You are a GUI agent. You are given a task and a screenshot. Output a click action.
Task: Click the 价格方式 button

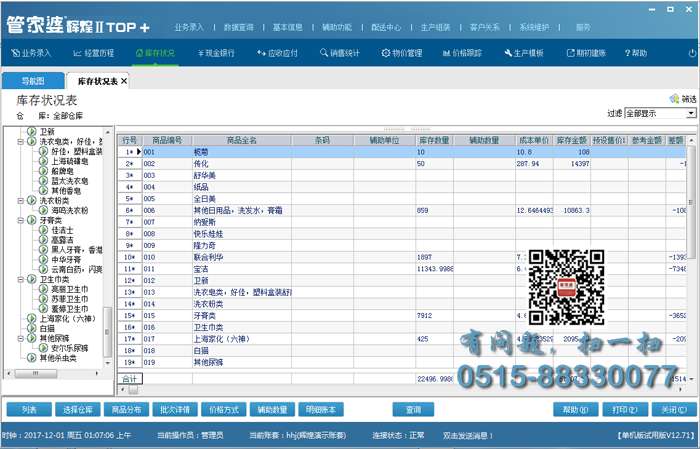224,410
